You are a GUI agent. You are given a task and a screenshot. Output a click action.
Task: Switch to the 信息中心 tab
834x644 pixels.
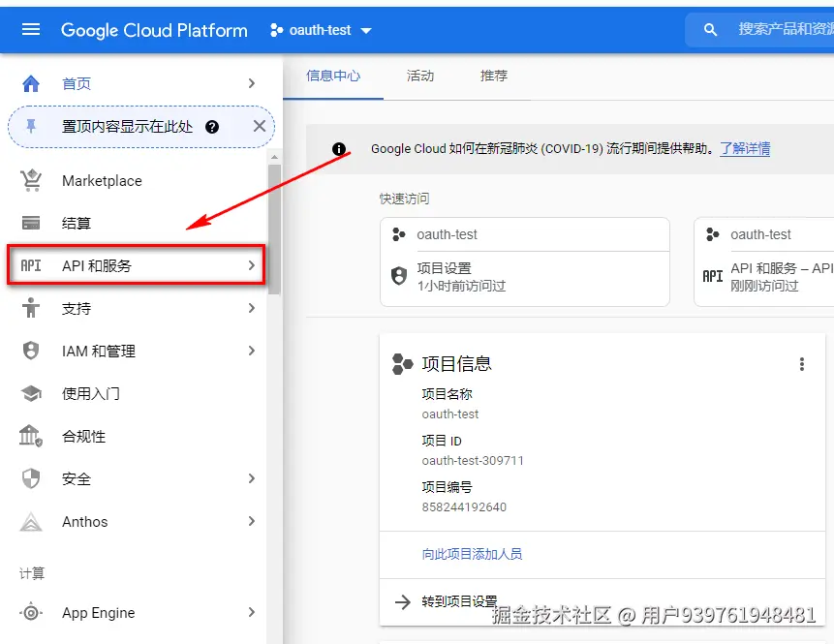[333, 77]
